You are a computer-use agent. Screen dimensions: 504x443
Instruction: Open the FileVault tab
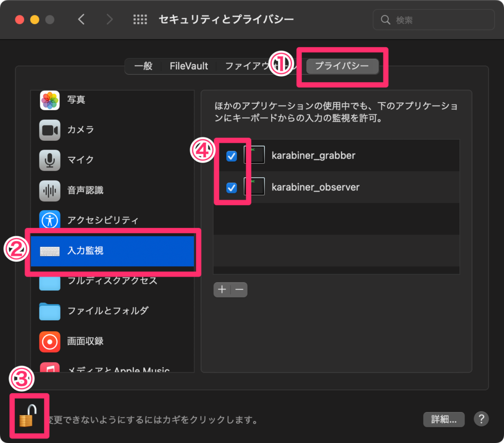pos(189,65)
